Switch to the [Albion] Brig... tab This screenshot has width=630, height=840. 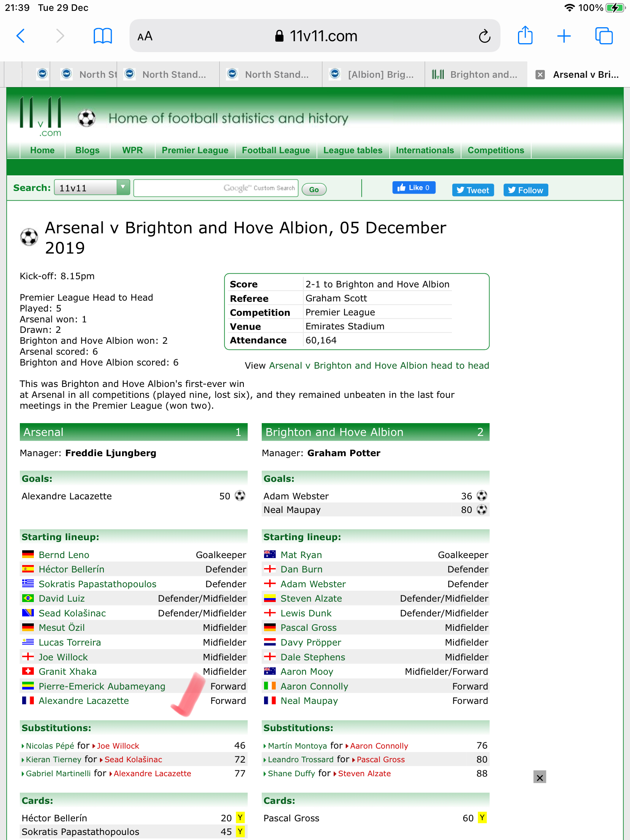[x=373, y=74]
